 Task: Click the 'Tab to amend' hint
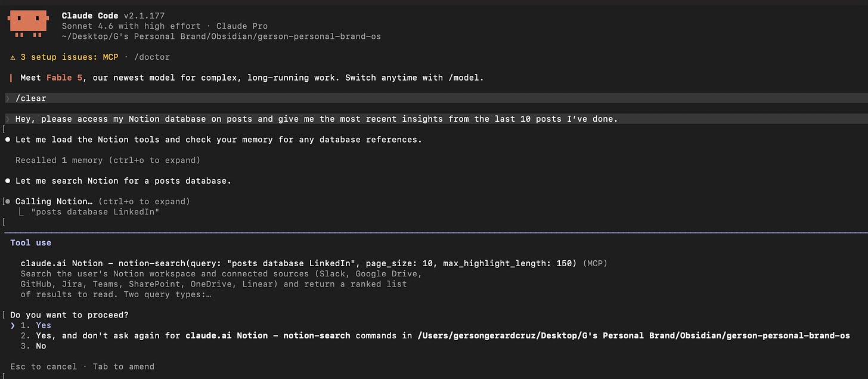[x=123, y=366]
